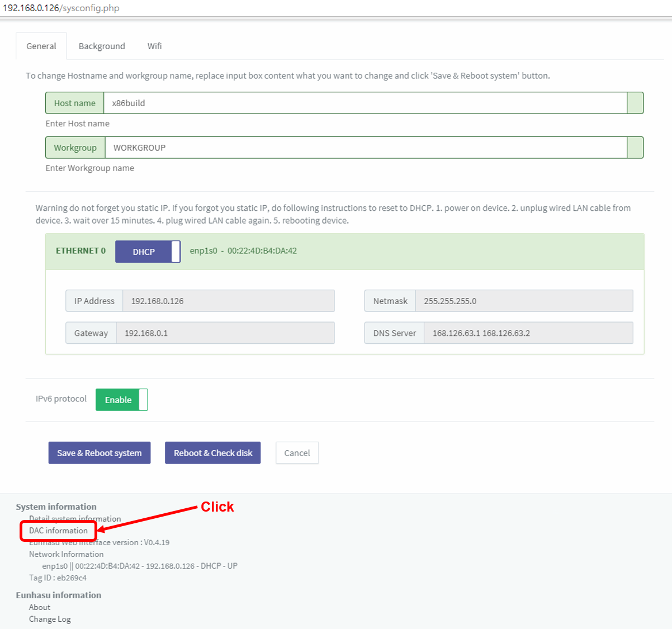The height and width of the screenshot is (629, 672).
Task: Toggle the IPv6 protocol Enable switch
Action: 121,400
